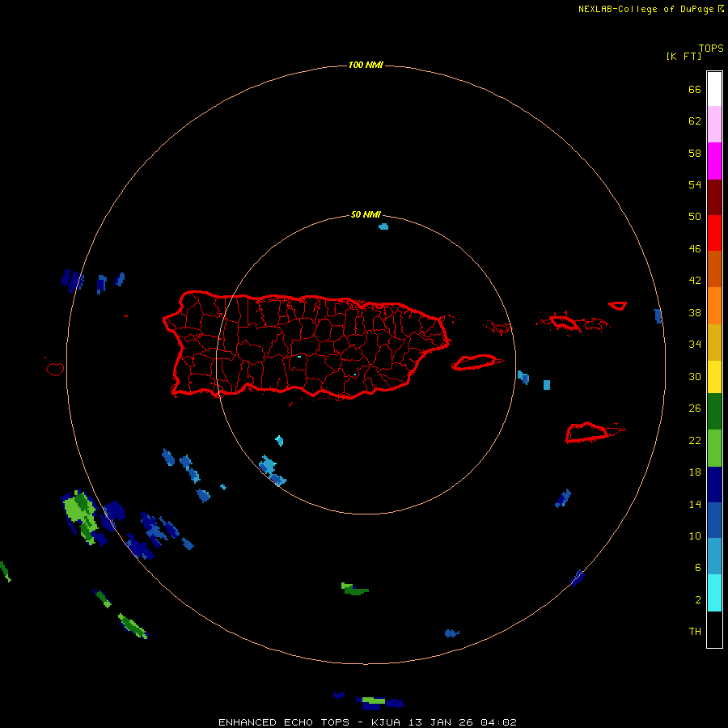Image resolution: width=728 pixels, height=728 pixels.
Task: Click the light pink legend swatch
Action: pyautogui.click(x=714, y=125)
